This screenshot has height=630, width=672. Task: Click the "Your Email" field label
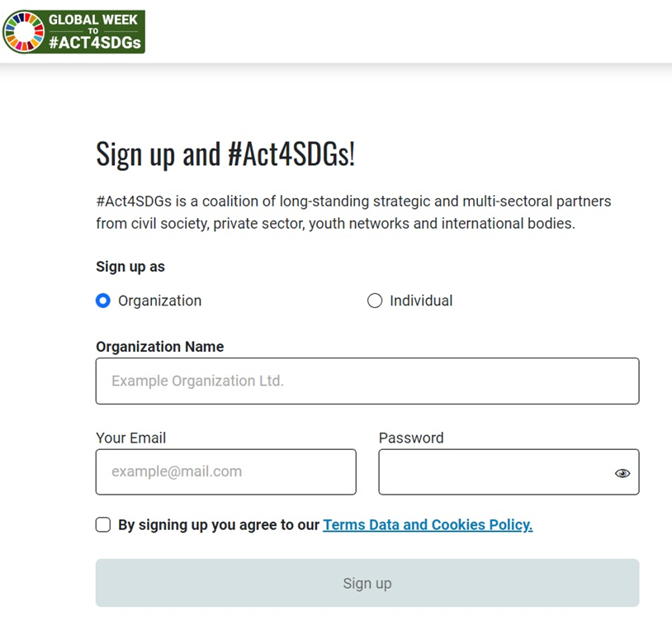pyautogui.click(x=130, y=438)
